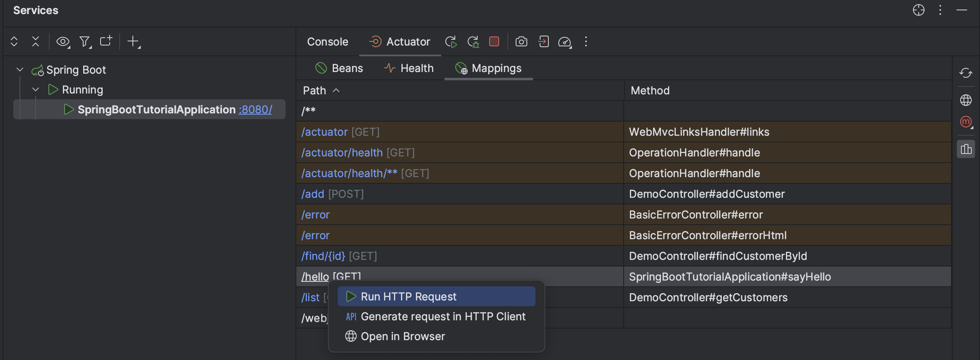Click the camera thread dump icon
The image size is (980, 360).
tap(521, 42)
